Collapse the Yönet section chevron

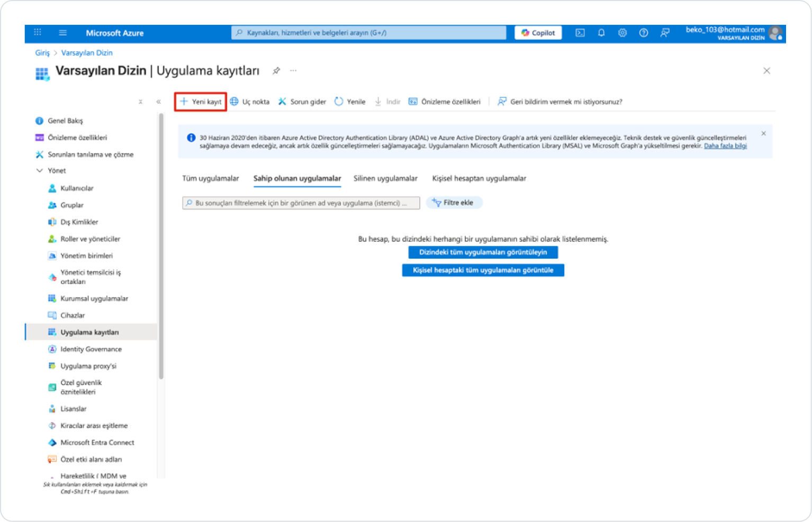(x=39, y=171)
